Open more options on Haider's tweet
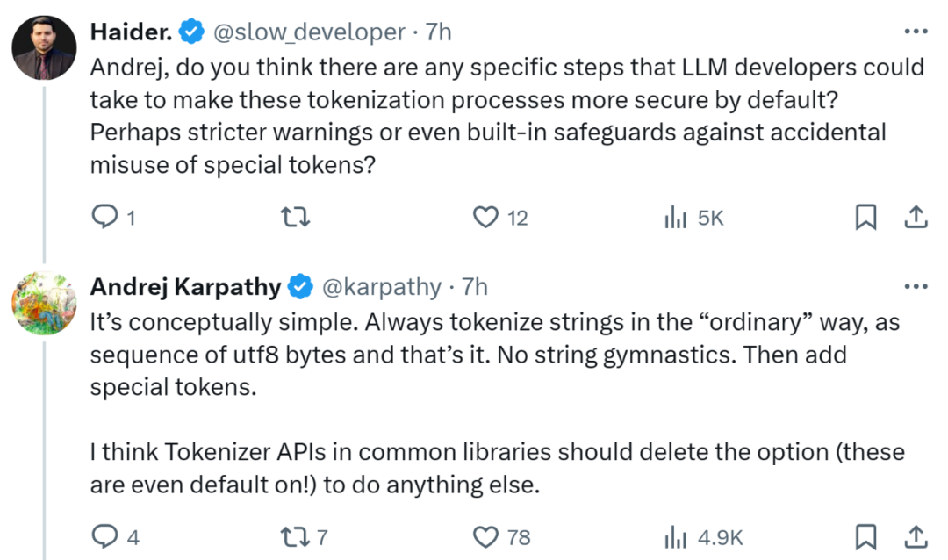 pyautogui.click(x=916, y=32)
